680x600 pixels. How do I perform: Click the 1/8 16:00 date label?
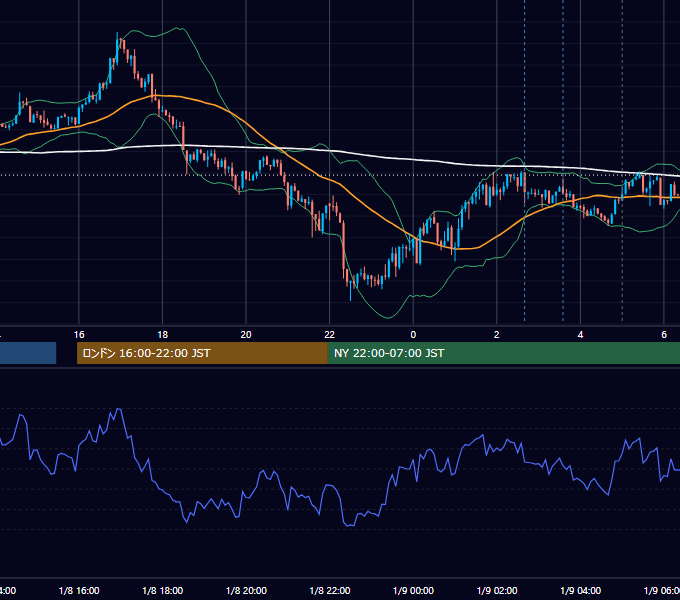79,591
